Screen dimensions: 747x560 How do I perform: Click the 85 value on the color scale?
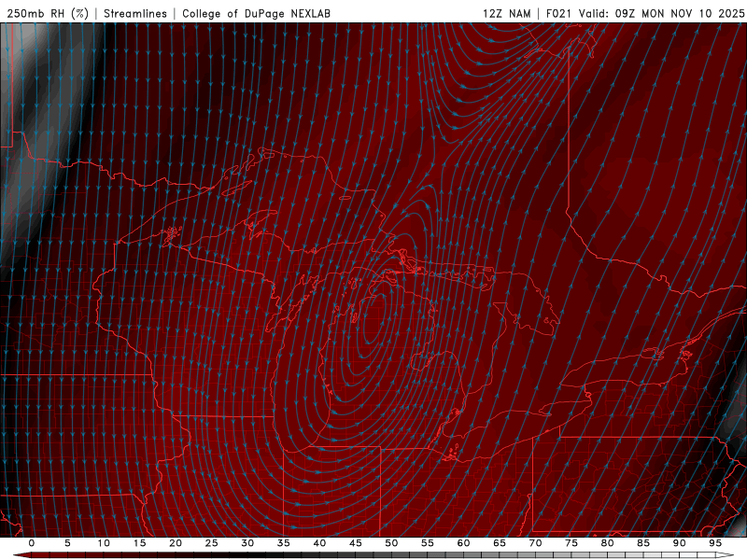643,543
